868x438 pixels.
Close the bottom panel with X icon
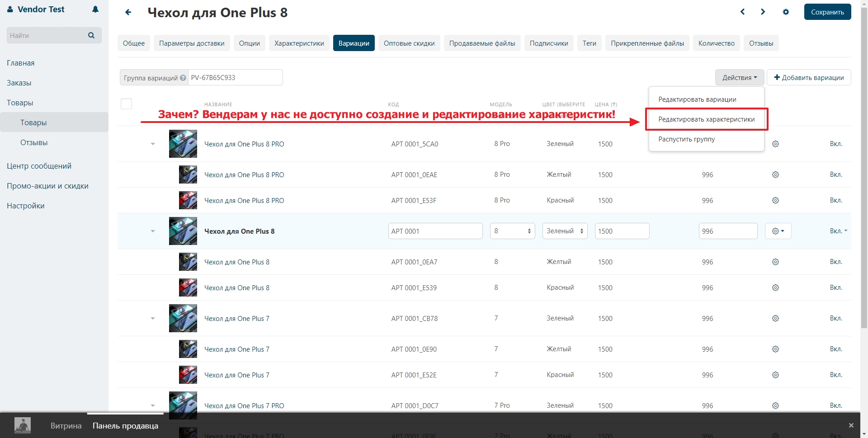pos(851,425)
